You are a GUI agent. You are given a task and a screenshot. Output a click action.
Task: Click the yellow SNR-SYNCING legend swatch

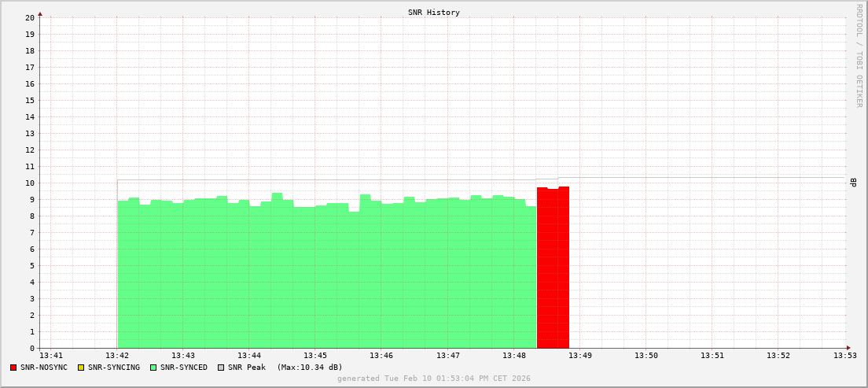[80, 368]
